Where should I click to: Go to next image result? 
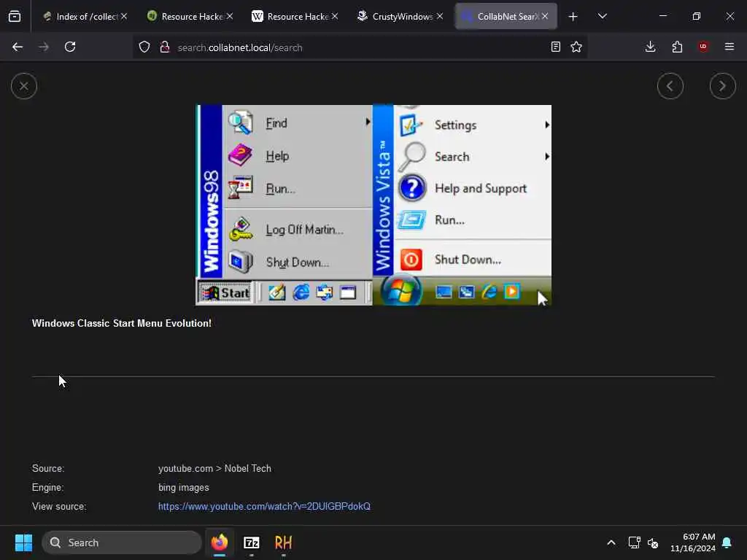722,86
